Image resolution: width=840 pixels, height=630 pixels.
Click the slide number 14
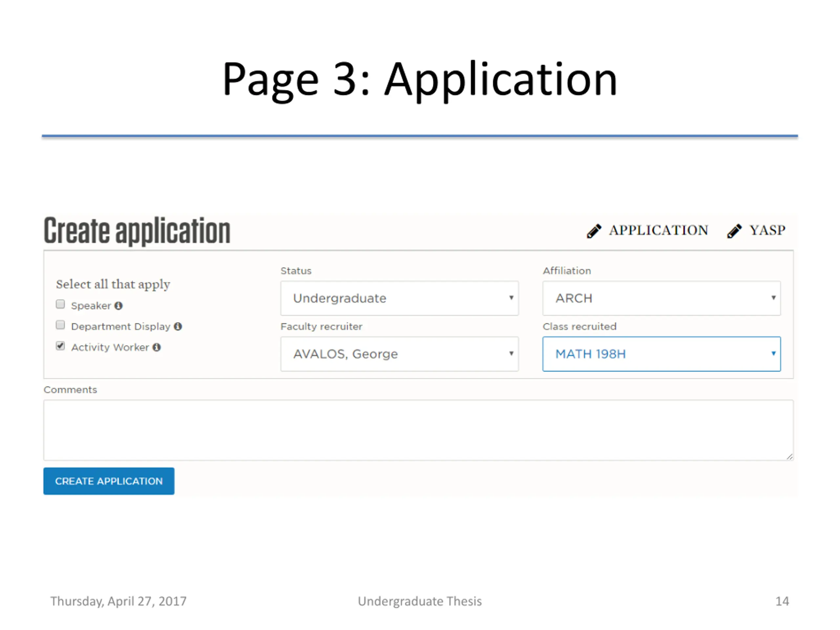pyautogui.click(x=782, y=601)
